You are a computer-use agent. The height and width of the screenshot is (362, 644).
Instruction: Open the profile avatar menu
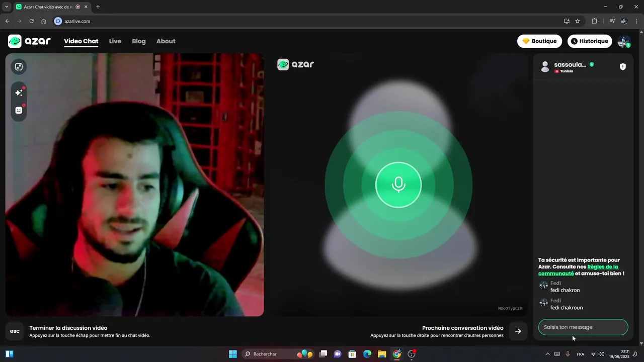tap(624, 41)
